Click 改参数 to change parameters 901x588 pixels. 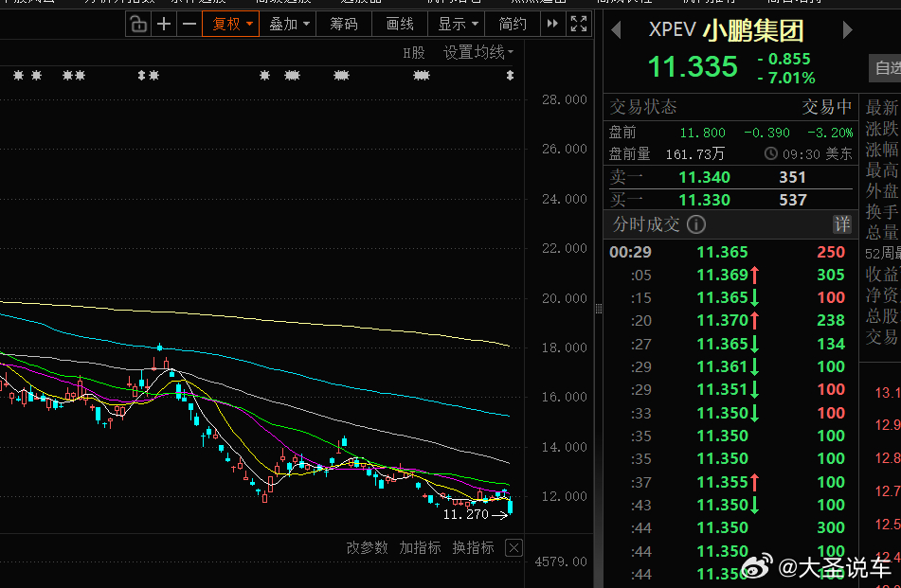[x=368, y=548]
